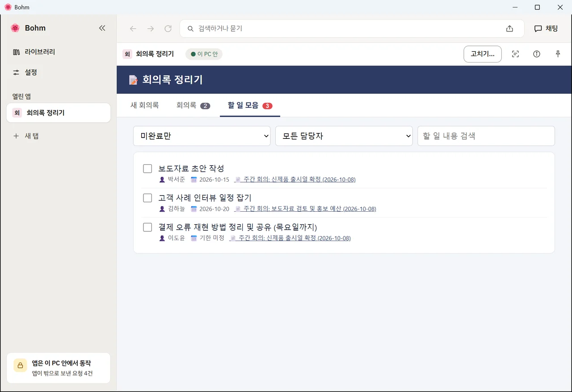Select the 회의록 정리기 open app entry
This screenshot has width=572, height=392.
59,113
